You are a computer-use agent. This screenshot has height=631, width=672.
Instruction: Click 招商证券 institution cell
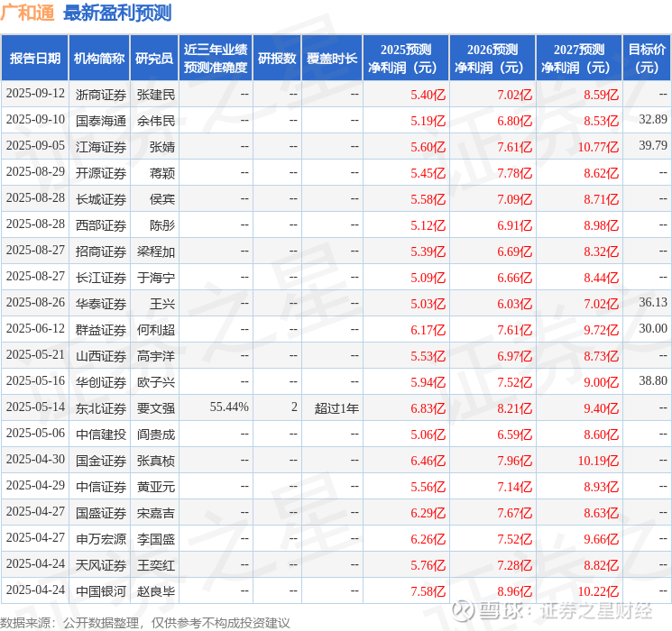[101, 251]
